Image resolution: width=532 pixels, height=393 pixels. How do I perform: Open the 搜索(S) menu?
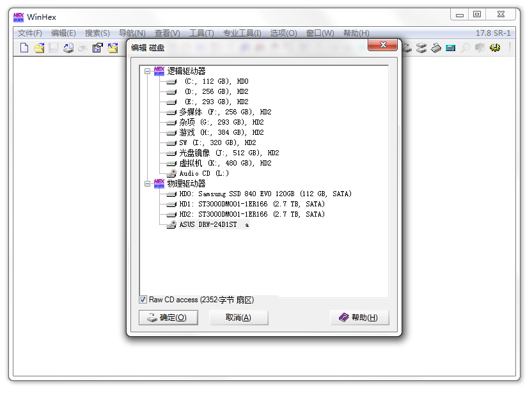(x=97, y=33)
